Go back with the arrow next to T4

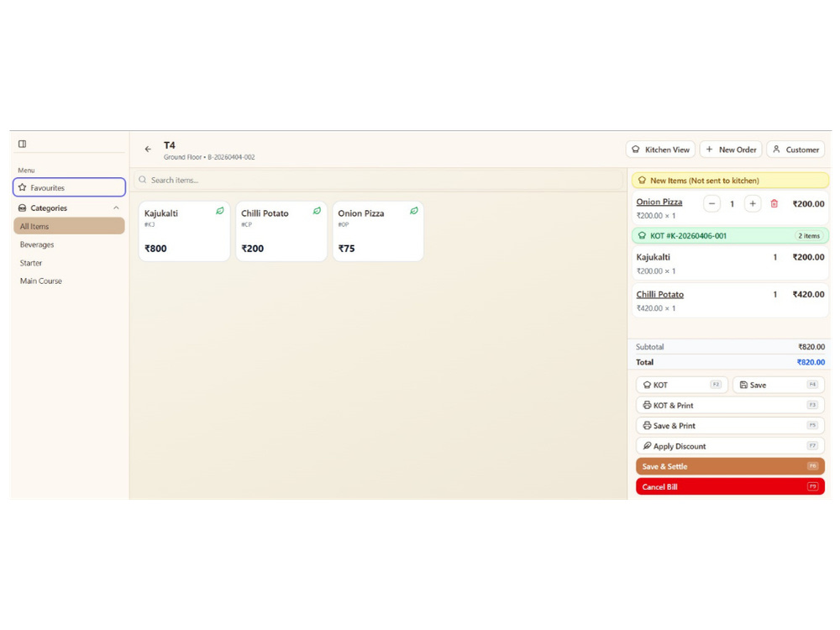(x=148, y=149)
